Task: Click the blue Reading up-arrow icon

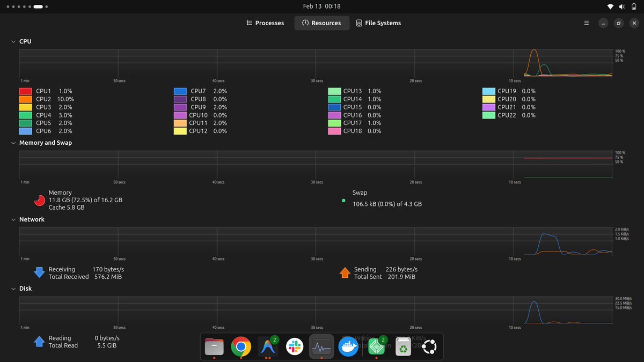Action: (39, 342)
